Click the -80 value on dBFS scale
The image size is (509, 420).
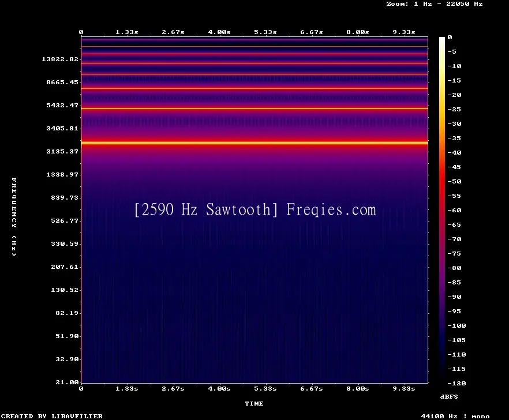[454, 268]
